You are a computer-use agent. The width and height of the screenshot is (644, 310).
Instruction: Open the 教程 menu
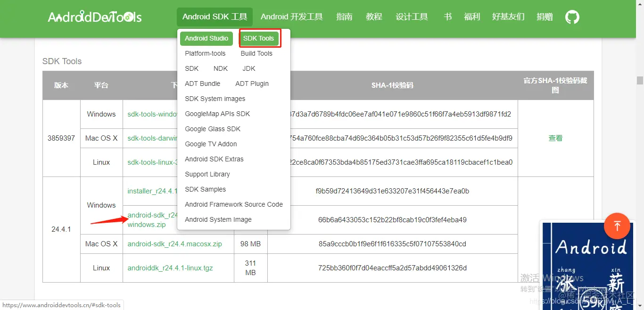pos(374,17)
